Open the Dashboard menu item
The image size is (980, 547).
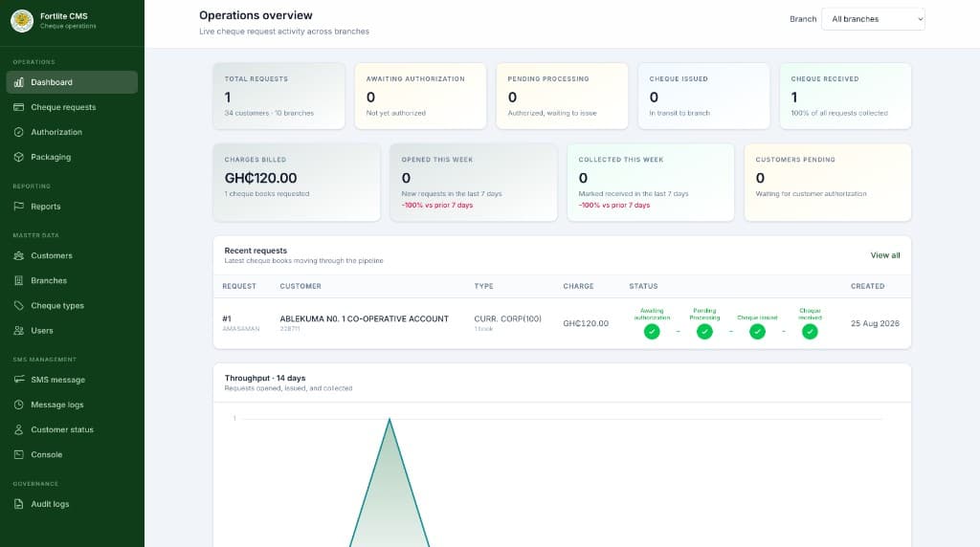72,82
